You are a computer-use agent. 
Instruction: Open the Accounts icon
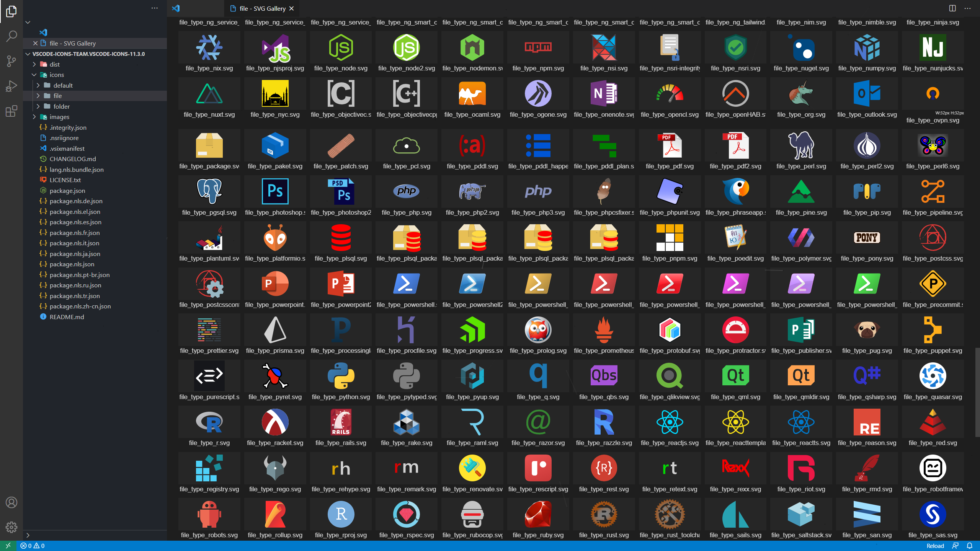[11, 502]
